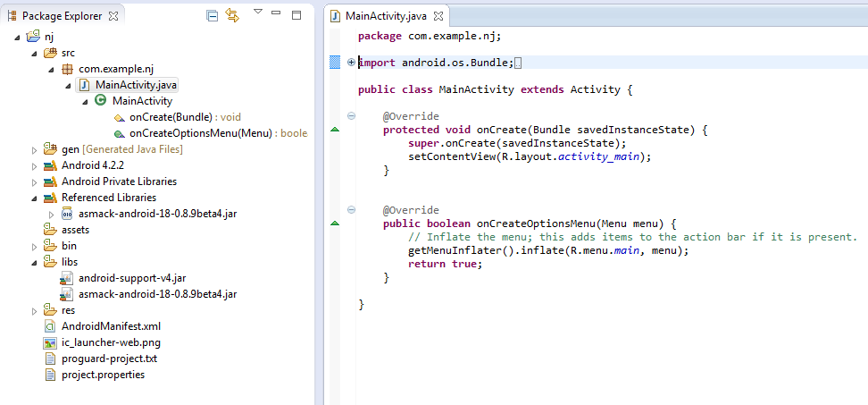Viewport: 868px width, 405px height.
Task: Collapse the libs folder node
Action: [x=34, y=263]
